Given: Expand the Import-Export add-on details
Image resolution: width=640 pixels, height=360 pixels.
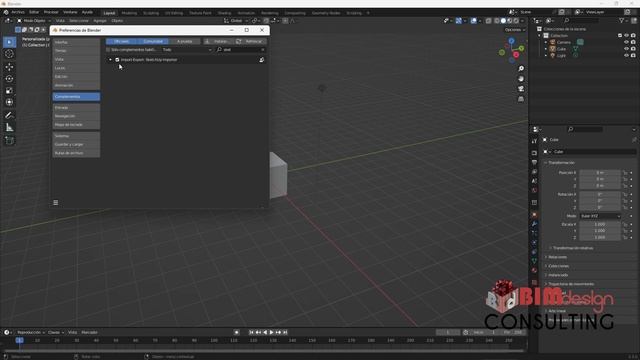Looking at the screenshot, I should point(110,60).
